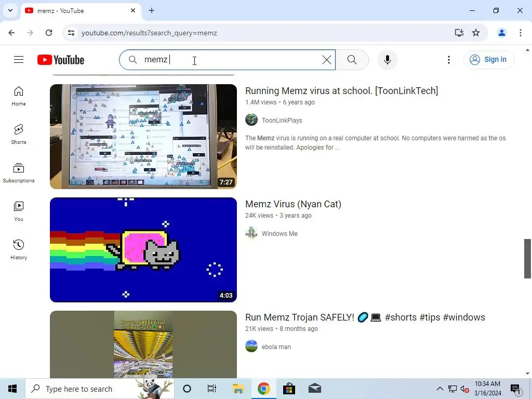Open a new browser tab
532x399 pixels.
coord(152,10)
